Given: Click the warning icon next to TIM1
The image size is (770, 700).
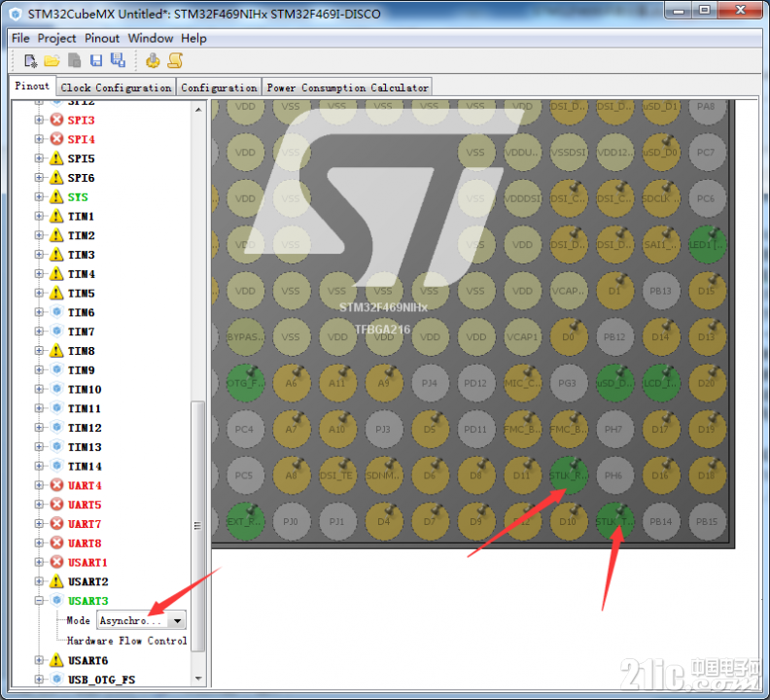Looking at the screenshot, I should (x=56, y=216).
